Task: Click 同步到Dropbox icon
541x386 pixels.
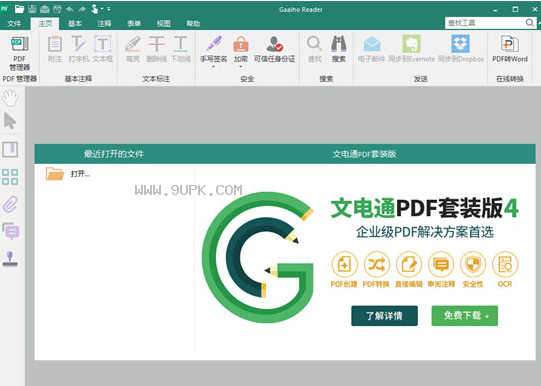Action: tap(461, 44)
